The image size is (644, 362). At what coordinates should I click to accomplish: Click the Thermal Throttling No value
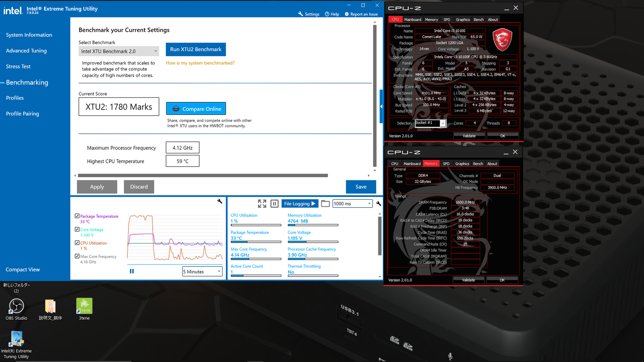tap(291, 272)
